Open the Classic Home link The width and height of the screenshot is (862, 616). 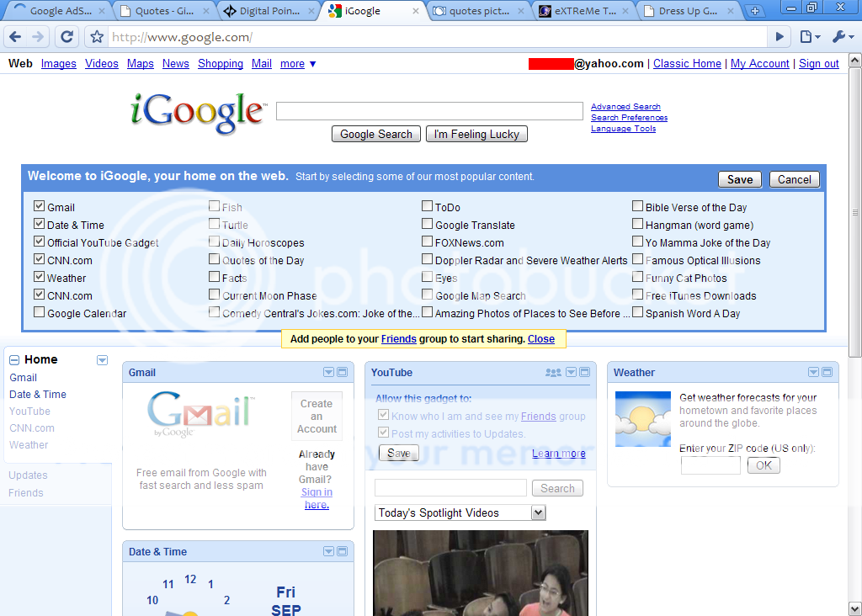click(687, 64)
